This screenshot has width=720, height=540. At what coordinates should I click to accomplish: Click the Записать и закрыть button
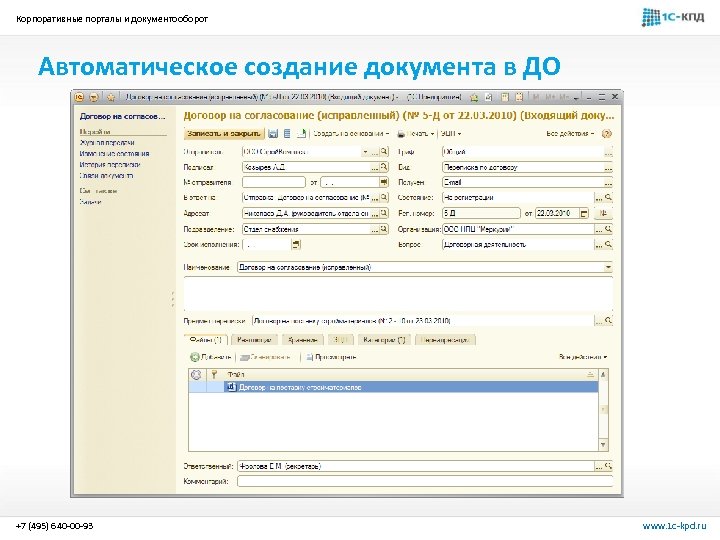tap(224, 134)
